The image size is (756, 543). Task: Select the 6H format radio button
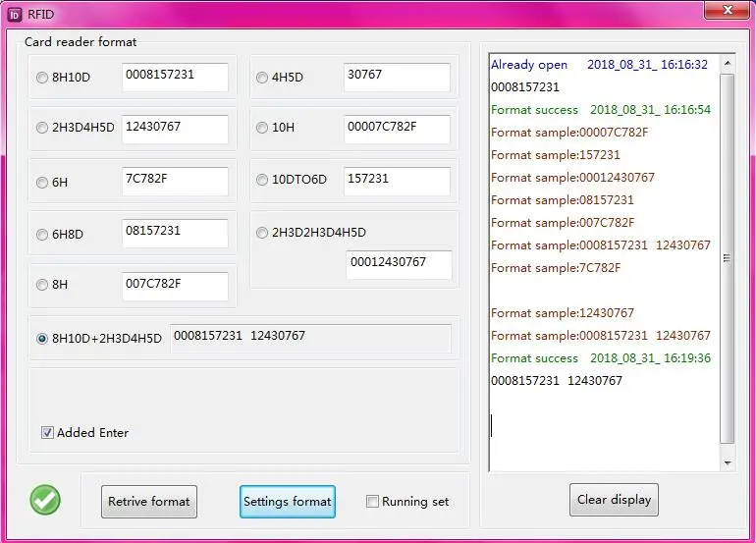coord(42,183)
